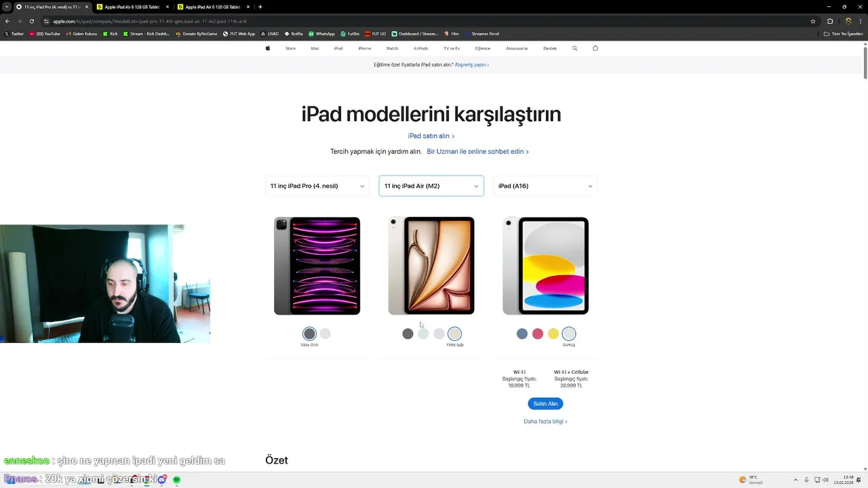This screenshot has width=868, height=488.
Task: Open the weather widget in taskbar
Action: click(x=751, y=480)
